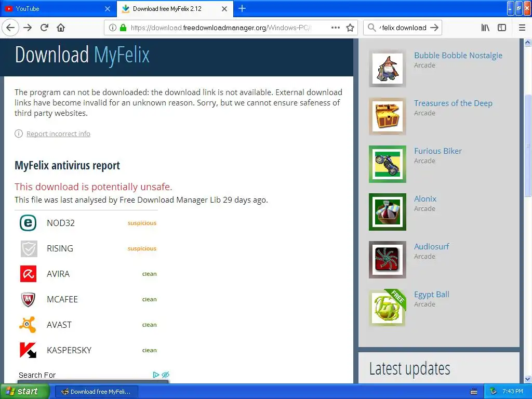Click the AVIRA clean status text
Viewport: 532px width, 399px height.
coord(149,274)
